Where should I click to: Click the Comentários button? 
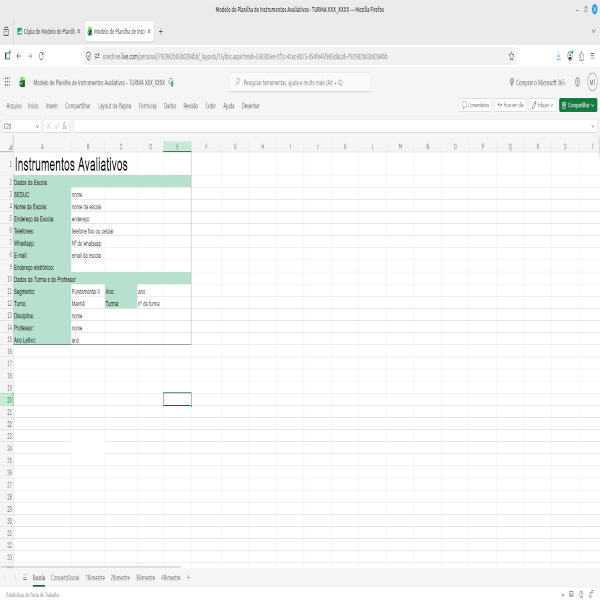click(475, 105)
